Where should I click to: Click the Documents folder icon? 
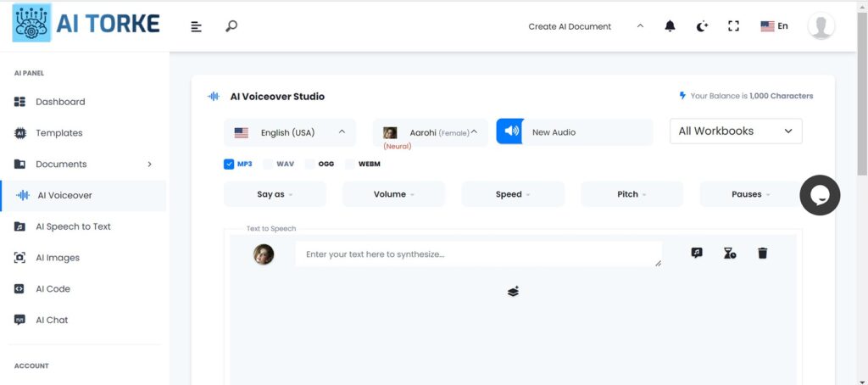coord(19,164)
